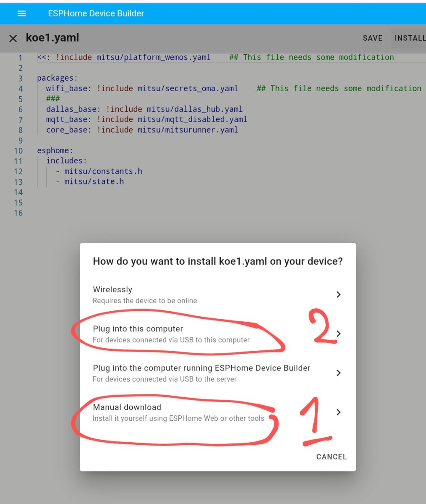Choose the Wirelessly install option

[218, 295]
